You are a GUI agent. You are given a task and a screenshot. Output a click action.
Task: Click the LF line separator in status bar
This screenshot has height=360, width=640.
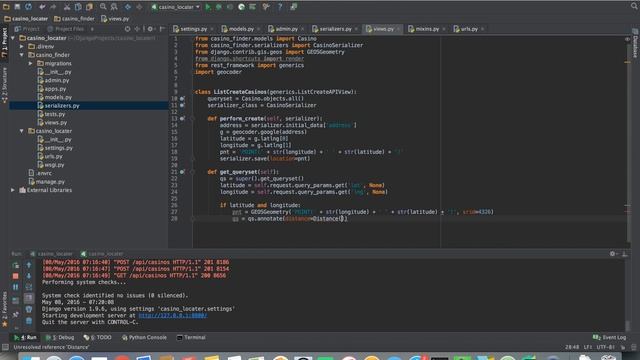[x=588, y=347]
